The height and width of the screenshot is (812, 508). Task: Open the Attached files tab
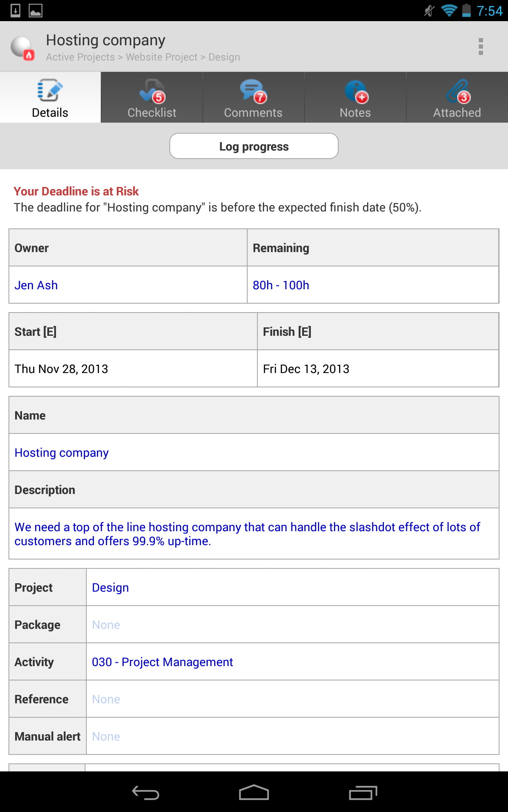457,98
